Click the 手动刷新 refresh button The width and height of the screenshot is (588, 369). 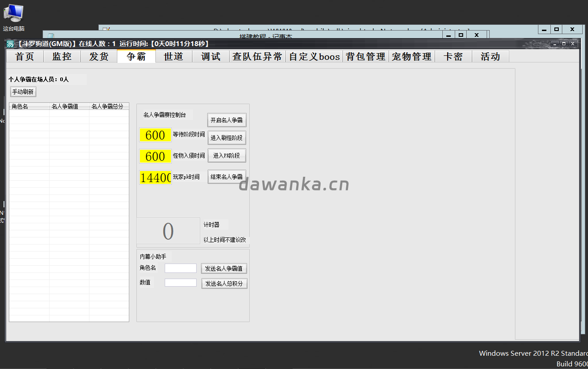pyautogui.click(x=23, y=92)
